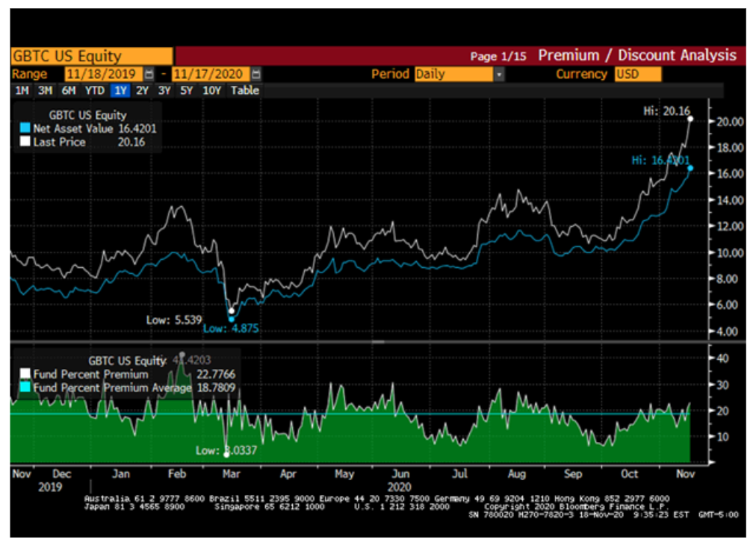
Task: Click the premium value 22.7766 in legend
Action: click(215, 375)
